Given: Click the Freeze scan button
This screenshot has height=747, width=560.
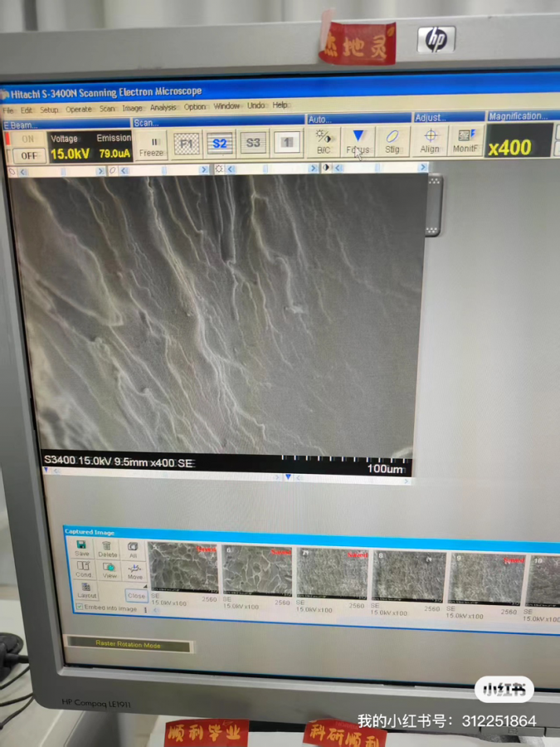Looking at the screenshot, I should pyautogui.click(x=151, y=144).
